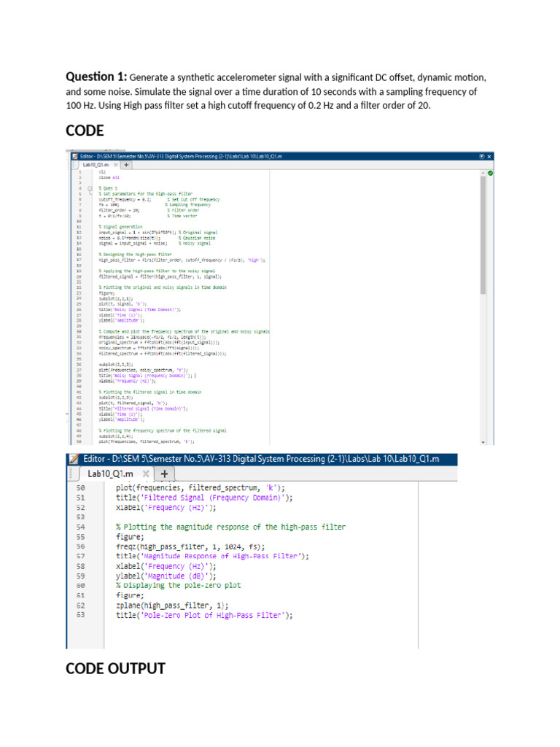
Task: Click comment '% Displaying the pole-zero plot'
Action: point(178,586)
